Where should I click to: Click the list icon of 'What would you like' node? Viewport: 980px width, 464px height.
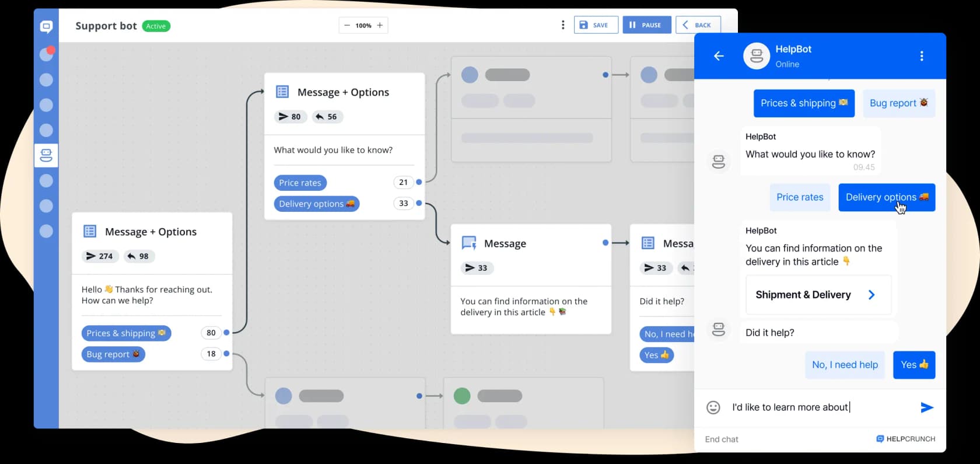(x=282, y=92)
